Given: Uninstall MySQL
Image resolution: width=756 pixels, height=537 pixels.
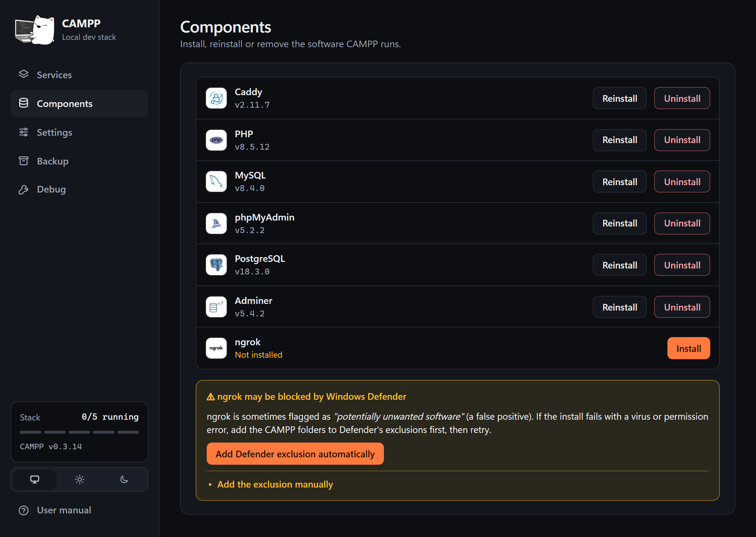Looking at the screenshot, I should point(682,181).
